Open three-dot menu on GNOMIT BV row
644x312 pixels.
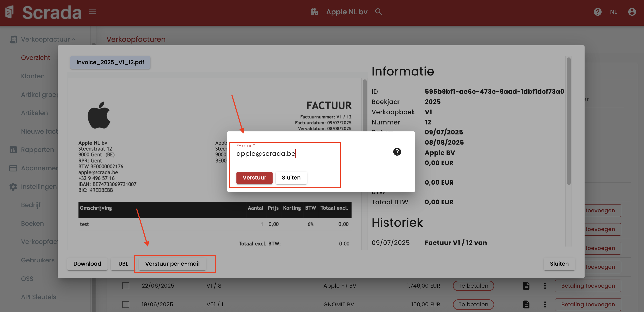[545, 304]
